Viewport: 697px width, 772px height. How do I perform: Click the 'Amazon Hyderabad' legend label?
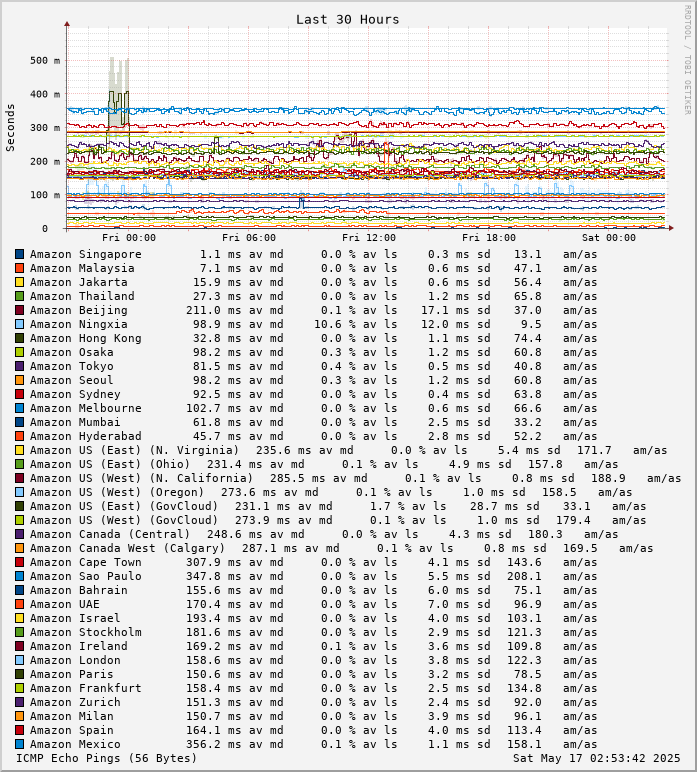click(86, 436)
